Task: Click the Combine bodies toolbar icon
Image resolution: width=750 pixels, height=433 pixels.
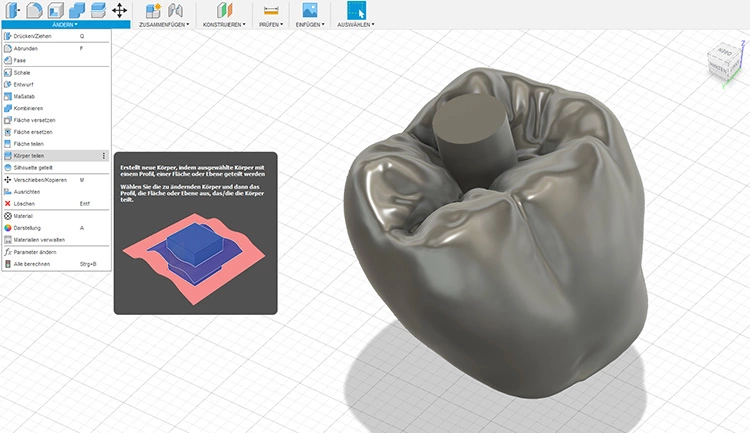Action: (76, 10)
